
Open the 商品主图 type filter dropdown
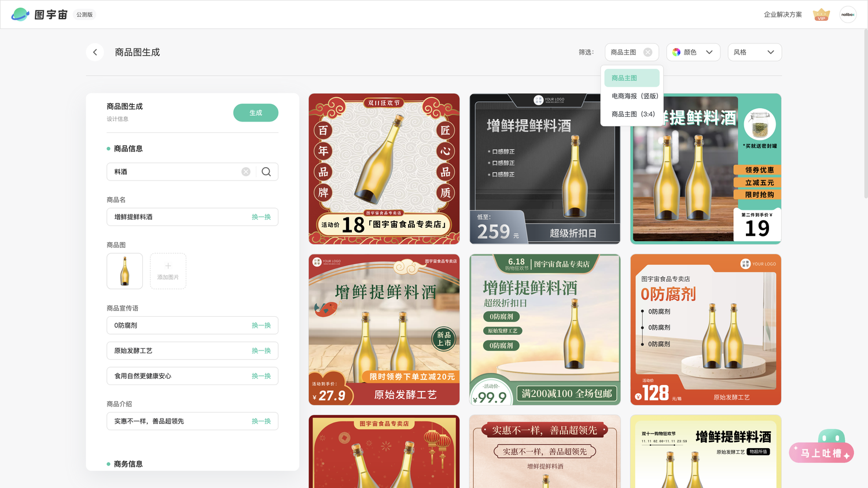pyautogui.click(x=631, y=52)
